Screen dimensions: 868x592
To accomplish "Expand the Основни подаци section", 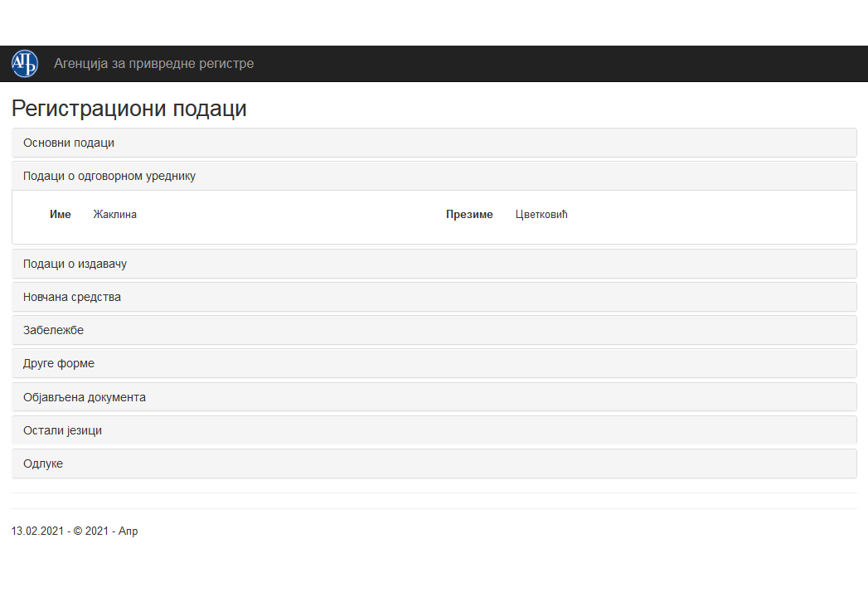I will point(69,143).
